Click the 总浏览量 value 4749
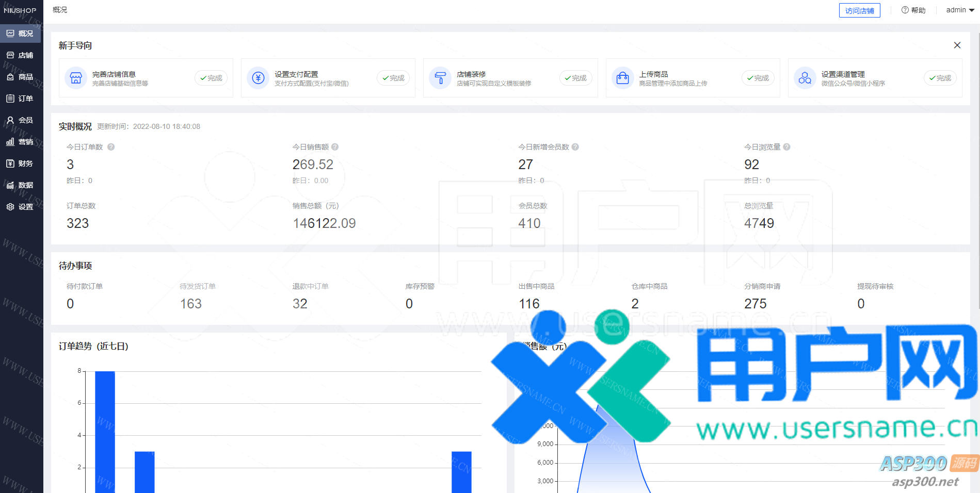 (x=759, y=223)
